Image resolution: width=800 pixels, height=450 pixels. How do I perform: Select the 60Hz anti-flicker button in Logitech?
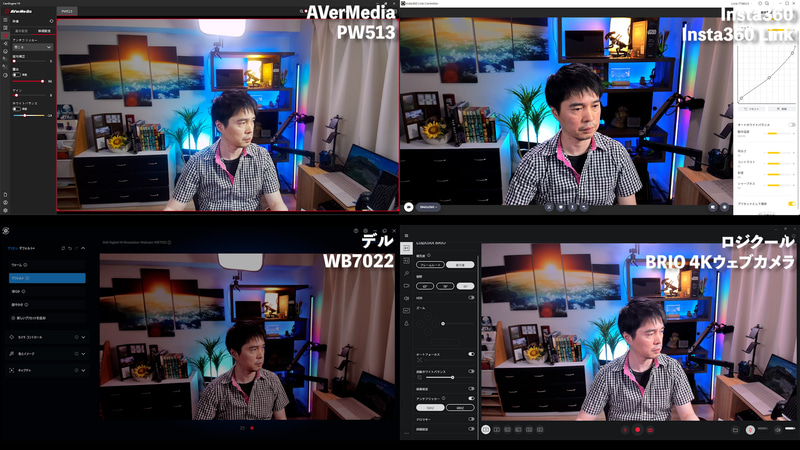pos(460,408)
